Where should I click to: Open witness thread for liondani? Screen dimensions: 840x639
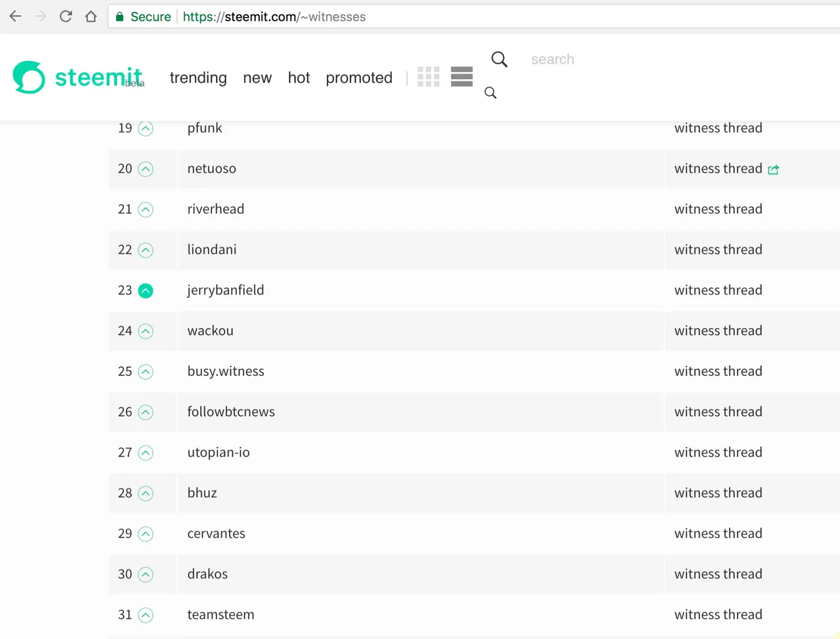tap(718, 250)
